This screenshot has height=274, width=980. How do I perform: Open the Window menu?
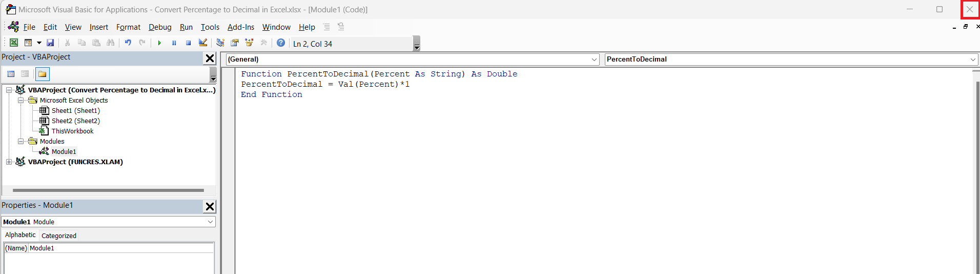pos(276,27)
